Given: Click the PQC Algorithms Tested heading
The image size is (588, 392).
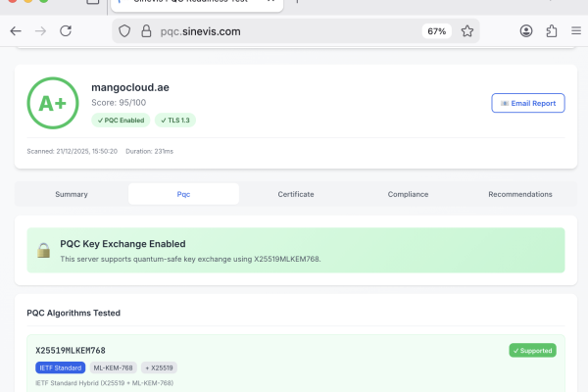Looking at the screenshot, I should (73, 313).
